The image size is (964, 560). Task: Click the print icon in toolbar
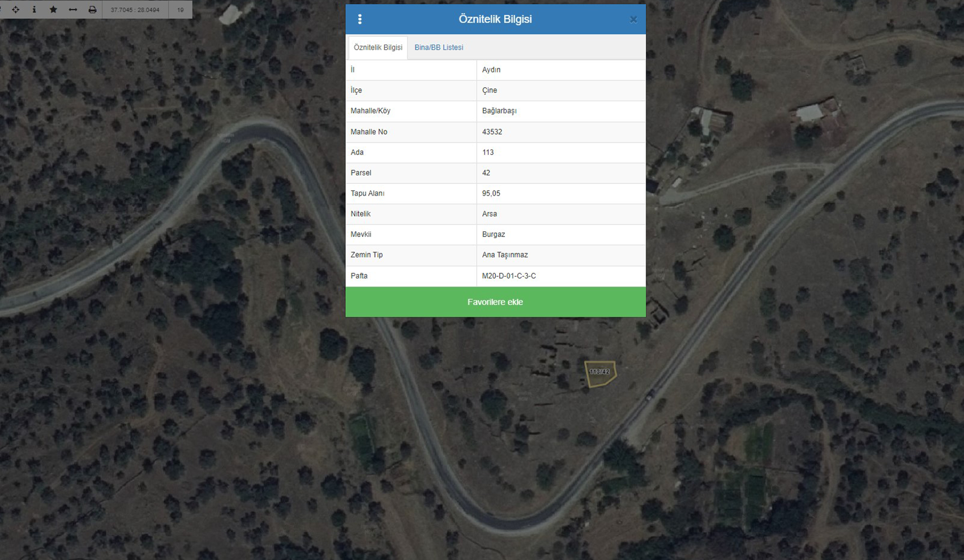(92, 10)
